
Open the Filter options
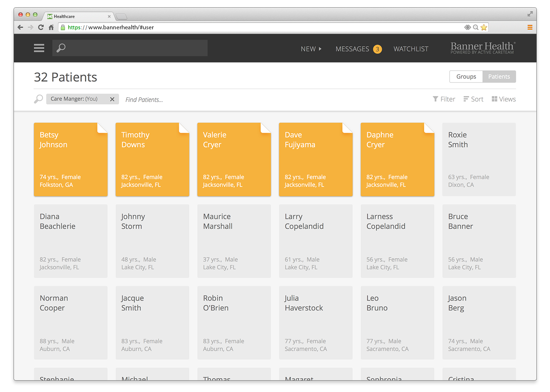coord(444,99)
